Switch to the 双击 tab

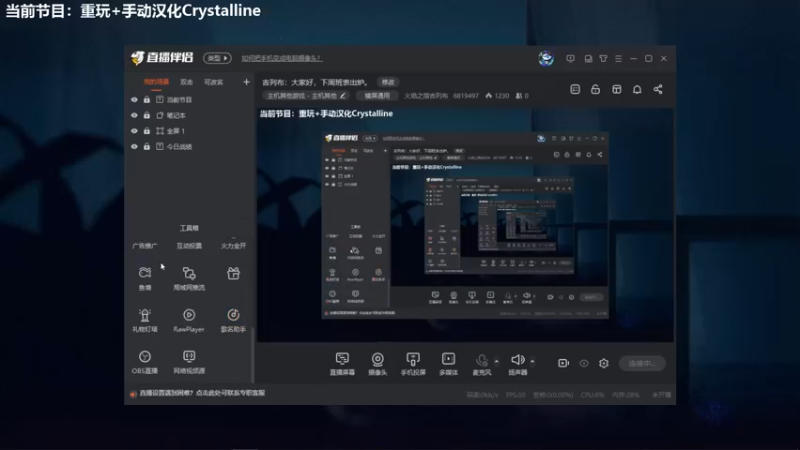coord(186,82)
